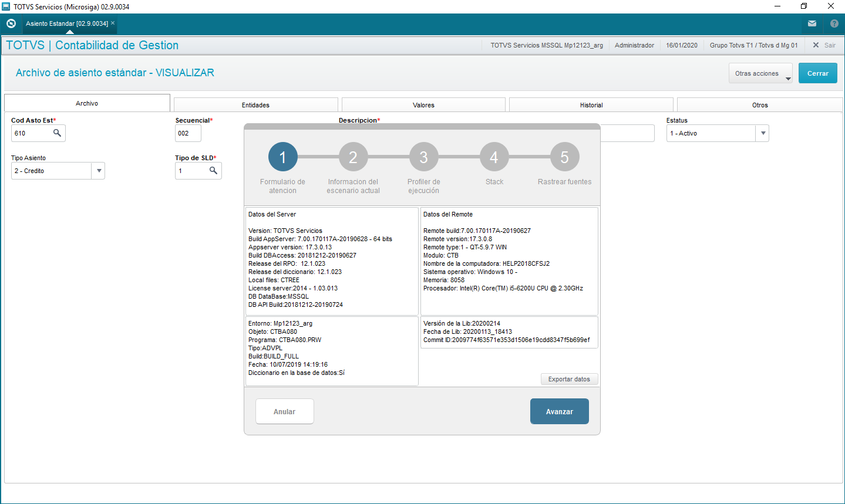
Task: Click the date 16/01/2020 in header
Action: click(682, 45)
